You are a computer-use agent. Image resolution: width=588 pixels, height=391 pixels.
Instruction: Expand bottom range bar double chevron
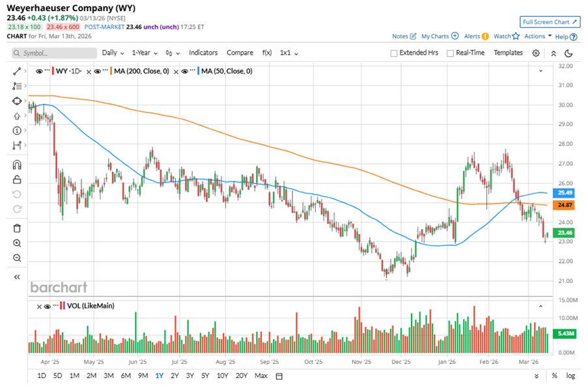(x=537, y=376)
